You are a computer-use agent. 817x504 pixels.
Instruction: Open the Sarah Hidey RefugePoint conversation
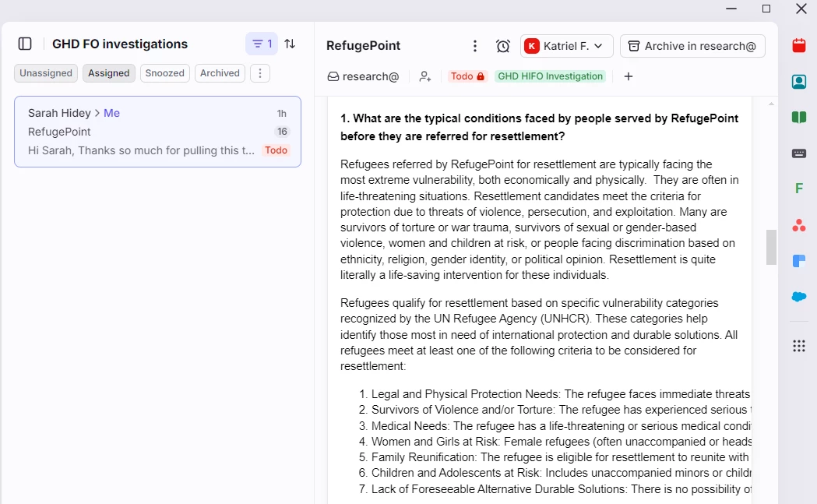pyautogui.click(x=157, y=132)
